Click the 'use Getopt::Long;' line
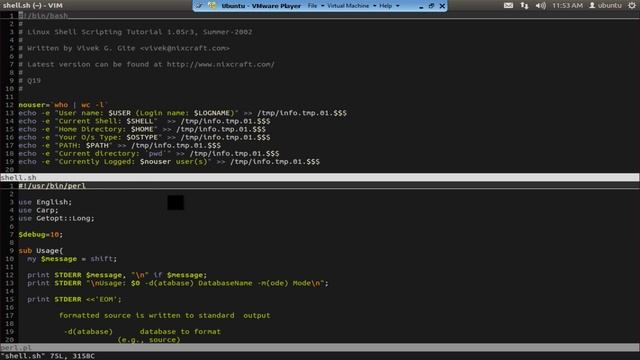The image size is (640, 360). coord(56,218)
